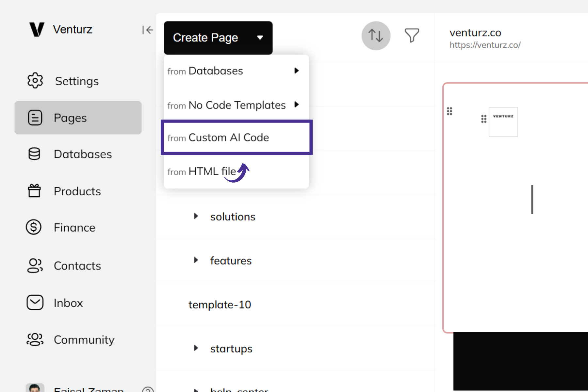Choose from Custom AI Code option
Viewport: 588px width, 392px height.
pyautogui.click(x=236, y=138)
